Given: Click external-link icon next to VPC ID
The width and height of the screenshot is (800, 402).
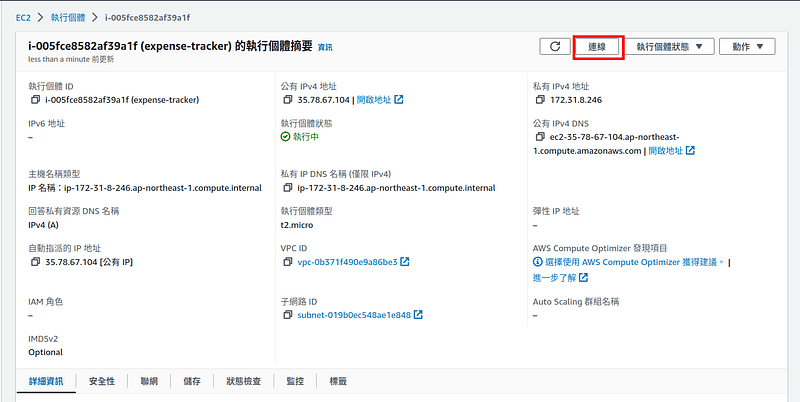Looking at the screenshot, I should point(405,262).
